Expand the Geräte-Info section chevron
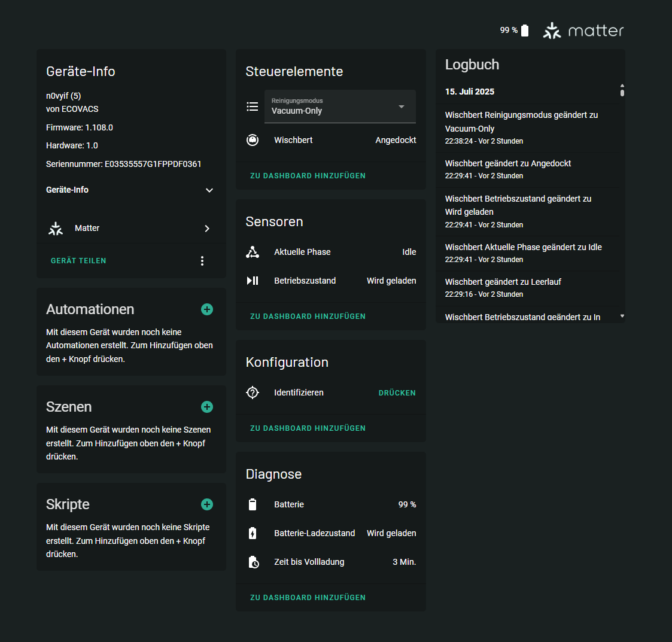The width and height of the screenshot is (672, 642). [209, 190]
